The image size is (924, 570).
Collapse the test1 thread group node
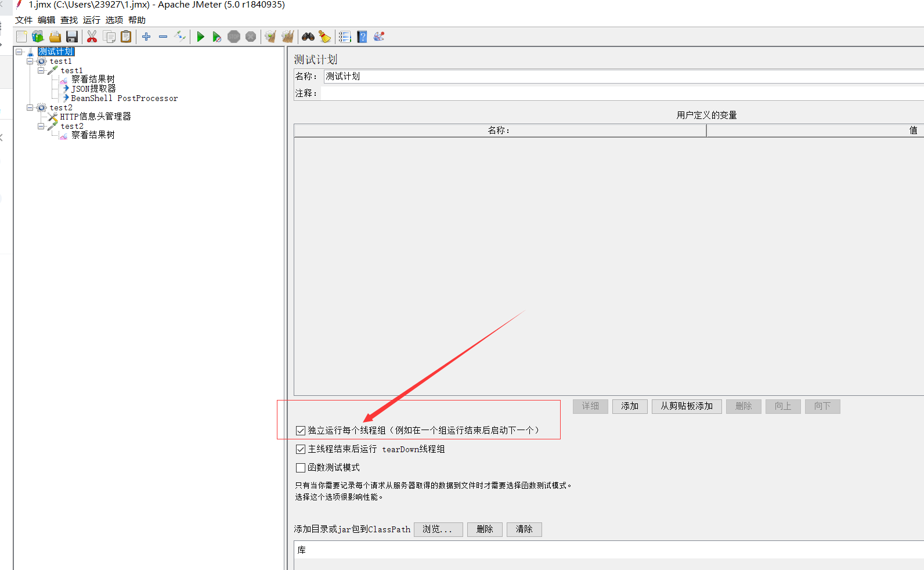(30, 61)
